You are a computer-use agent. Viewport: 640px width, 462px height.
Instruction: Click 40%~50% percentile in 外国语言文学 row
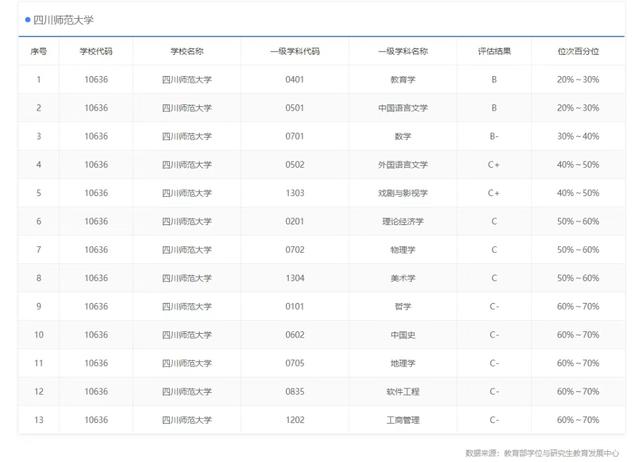578,164
